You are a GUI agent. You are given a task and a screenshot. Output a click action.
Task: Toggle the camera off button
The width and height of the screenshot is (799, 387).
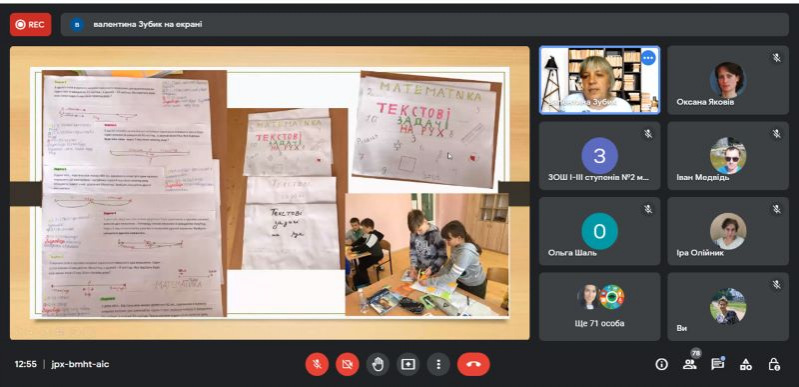tap(347, 365)
